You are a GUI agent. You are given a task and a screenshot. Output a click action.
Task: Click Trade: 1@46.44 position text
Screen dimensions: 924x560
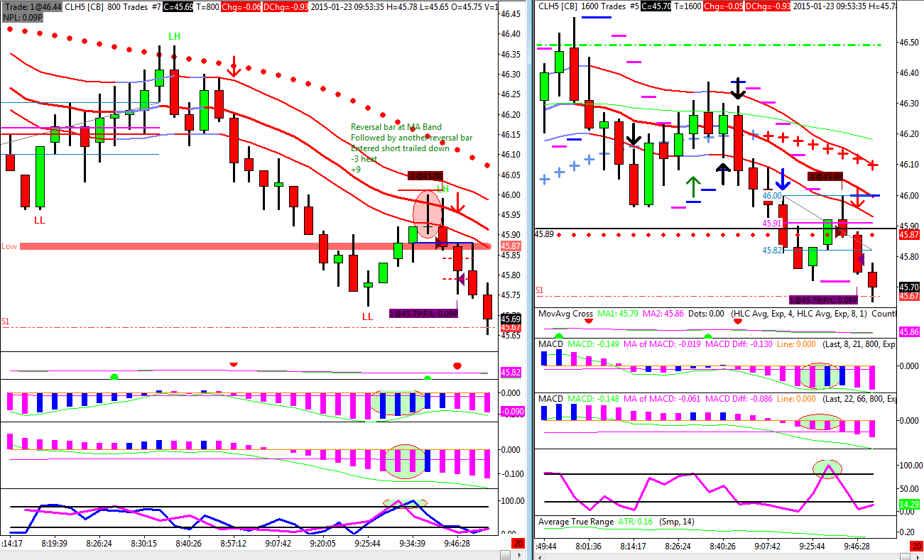[x=32, y=6]
